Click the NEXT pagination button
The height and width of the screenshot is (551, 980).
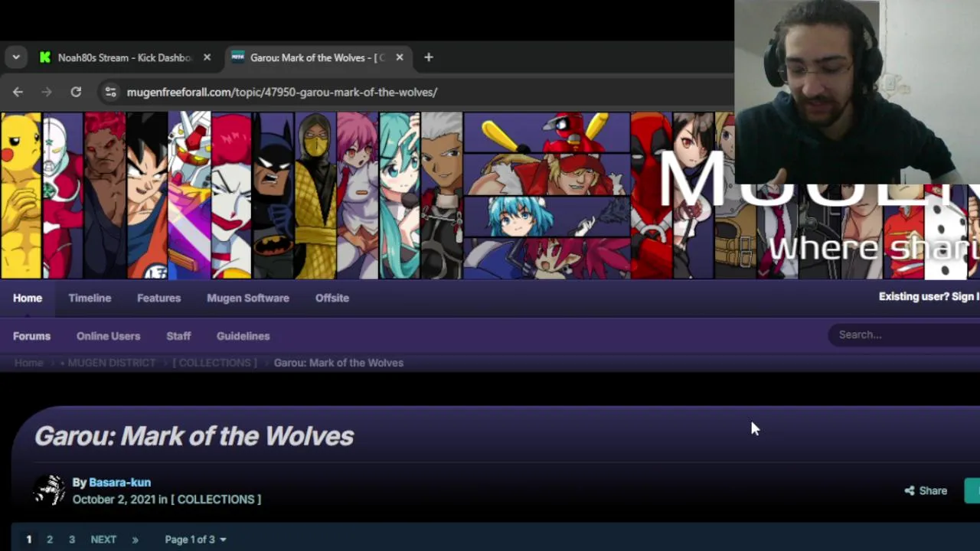[103, 540]
